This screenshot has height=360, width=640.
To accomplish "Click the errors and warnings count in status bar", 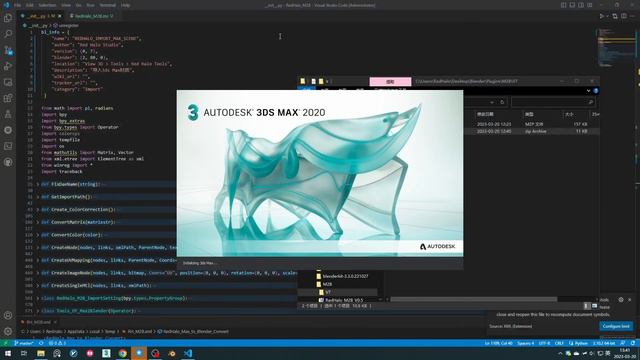I will tap(57, 343).
